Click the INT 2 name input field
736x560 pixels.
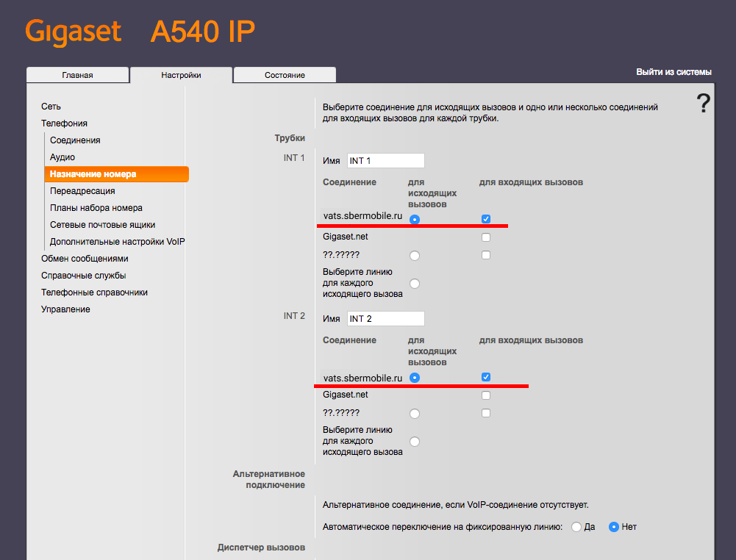tap(385, 319)
